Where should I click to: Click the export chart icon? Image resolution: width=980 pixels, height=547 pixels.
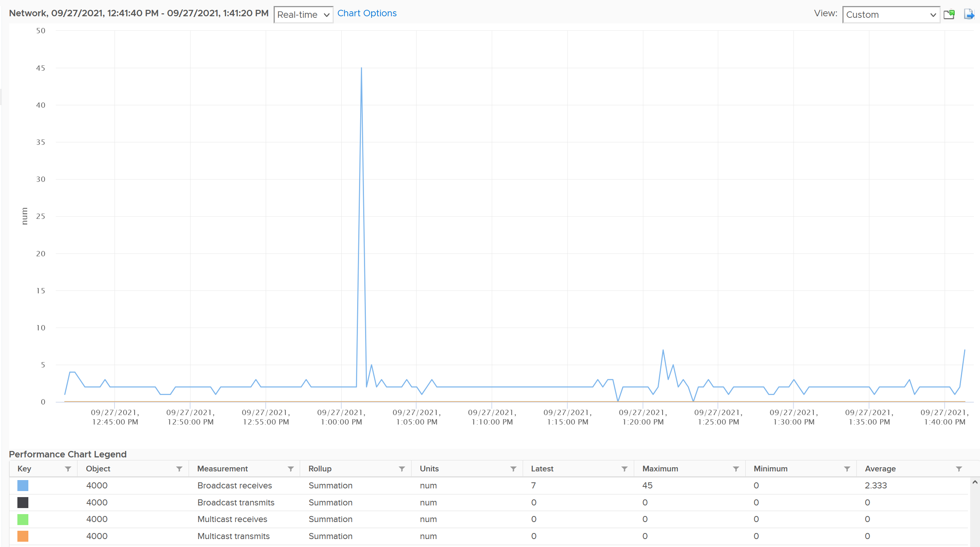[969, 14]
